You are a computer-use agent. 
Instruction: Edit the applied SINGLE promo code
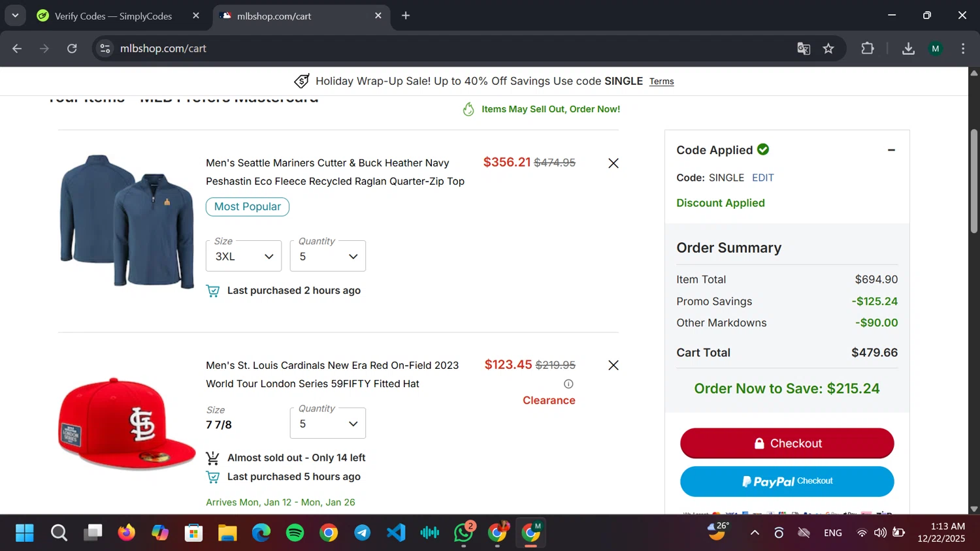click(762, 178)
